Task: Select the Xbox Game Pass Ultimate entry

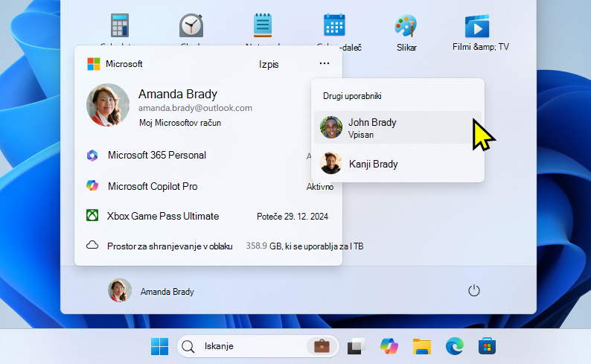Action: point(208,217)
